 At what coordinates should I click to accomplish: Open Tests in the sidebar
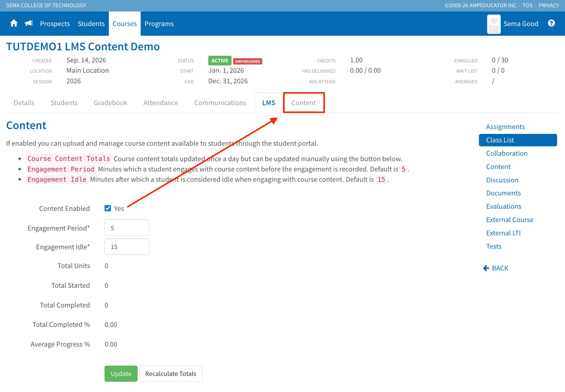pyautogui.click(x=494, y=246)
